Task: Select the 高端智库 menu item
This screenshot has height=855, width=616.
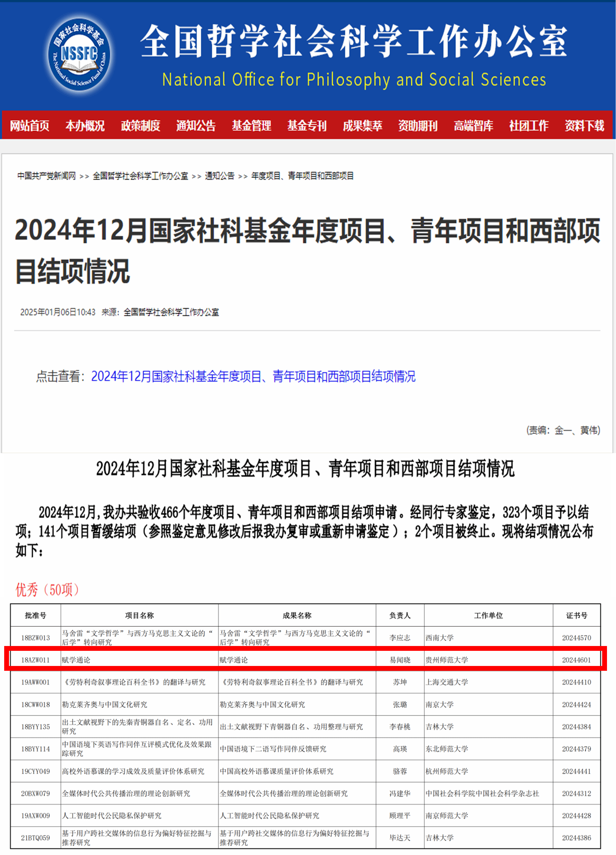Action: tap(473, 126)
